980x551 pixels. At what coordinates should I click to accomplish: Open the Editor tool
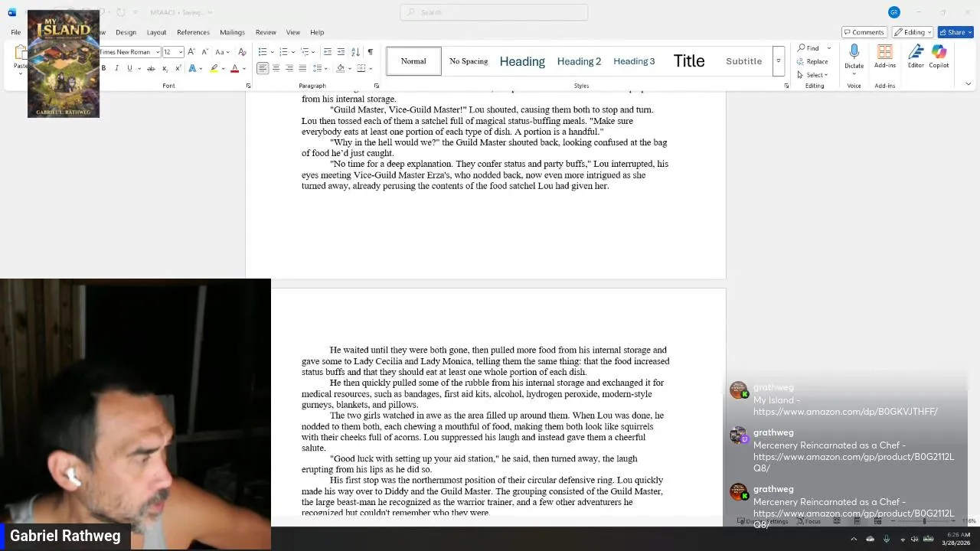pos(916,56)
